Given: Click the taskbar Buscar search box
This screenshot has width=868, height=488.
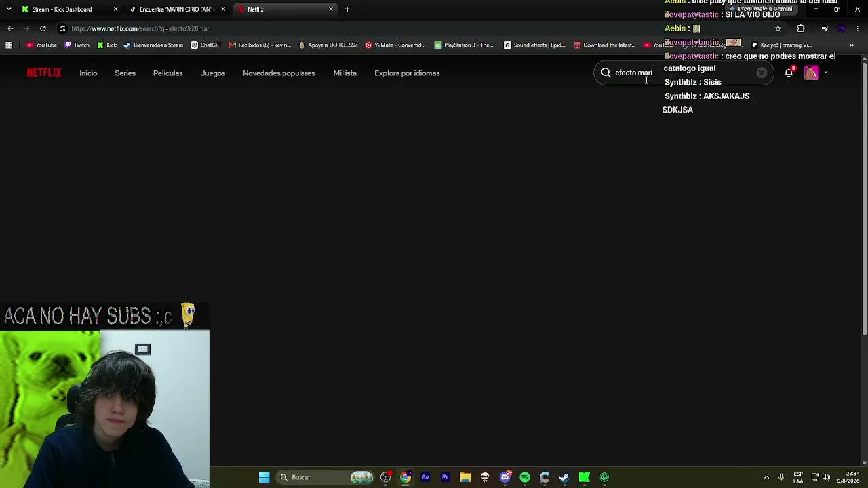Looking at the screenshot, I should click(x=326, y=477).
